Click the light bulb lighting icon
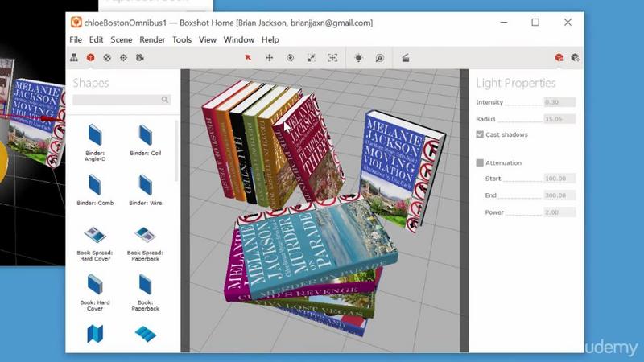The width and height of the screenshot is (644, 362). [x=358, y=57]
